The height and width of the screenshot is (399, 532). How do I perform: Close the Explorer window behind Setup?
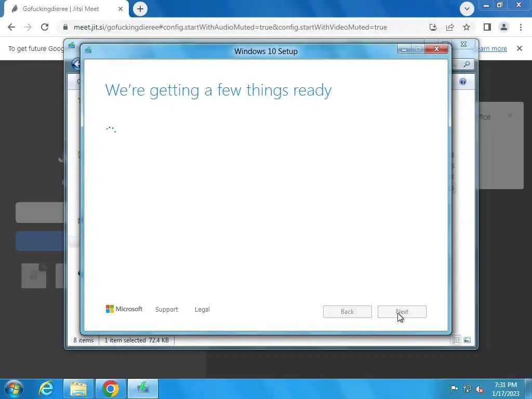(x=464, y=44)
